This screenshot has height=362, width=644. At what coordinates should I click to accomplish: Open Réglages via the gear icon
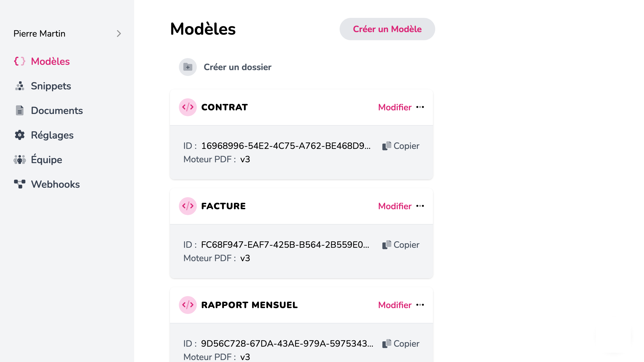20,135
